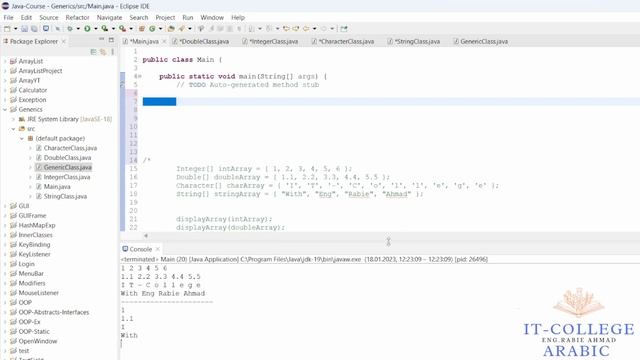Screen dimensions: 640x360
Task: Click the Save toolbar icon
Action: 24,29
